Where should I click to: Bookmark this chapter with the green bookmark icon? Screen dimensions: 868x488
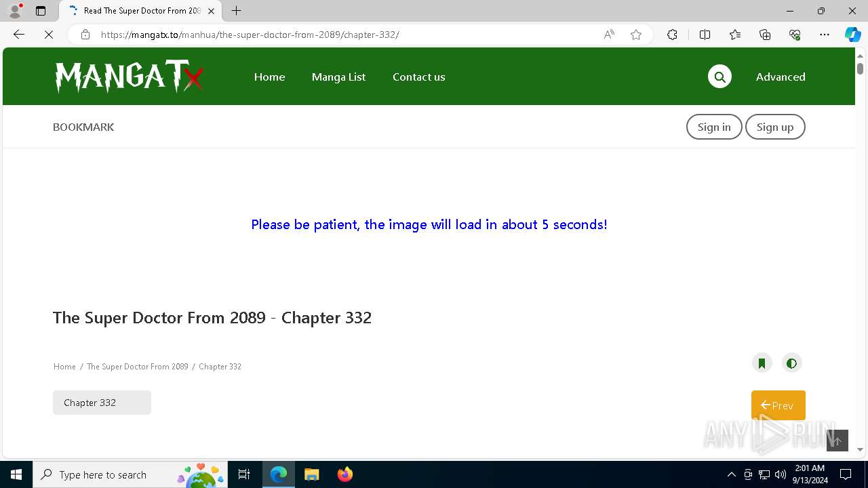[x=762, y=363]
